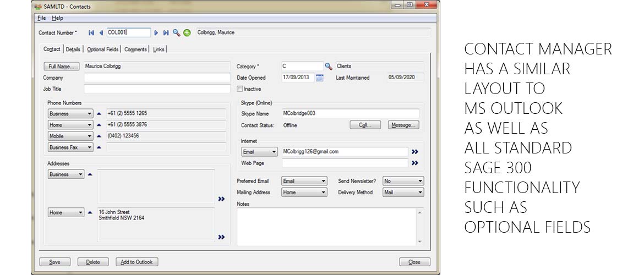
Task: Open Email type dropdown under Internet
Action: (x=260, y=152)
